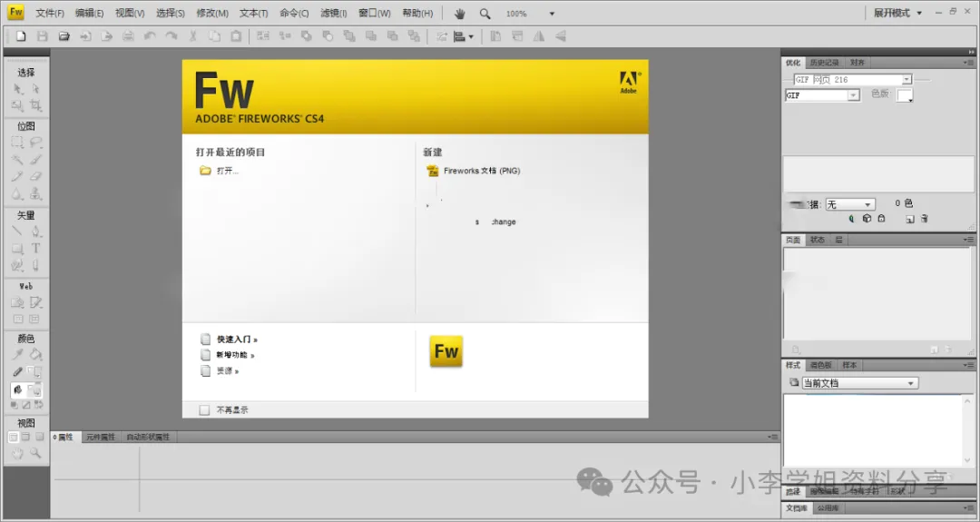Click the Print icon in the toolbar

pyautogui.click(x=128, y=36)
